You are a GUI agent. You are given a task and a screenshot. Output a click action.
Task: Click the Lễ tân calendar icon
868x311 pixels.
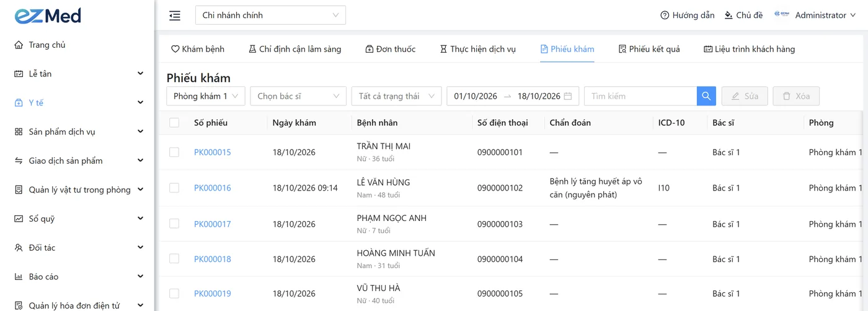coord(19,74)
